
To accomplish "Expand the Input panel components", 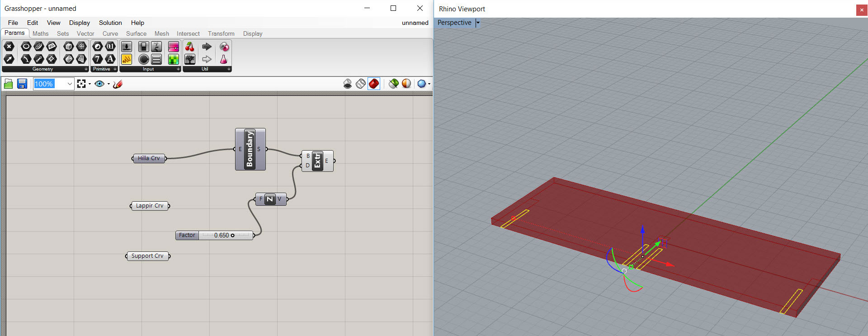I will [x=178, y=69].
